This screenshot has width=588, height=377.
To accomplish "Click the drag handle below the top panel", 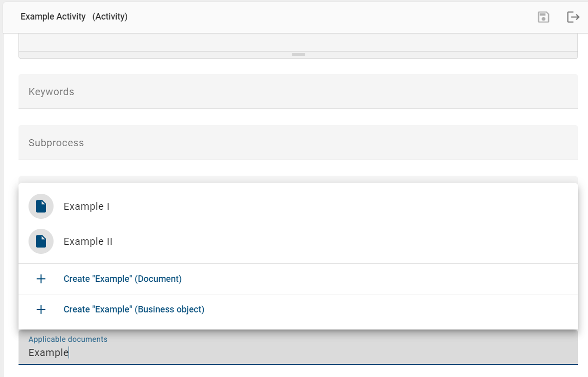I will 298,54.
